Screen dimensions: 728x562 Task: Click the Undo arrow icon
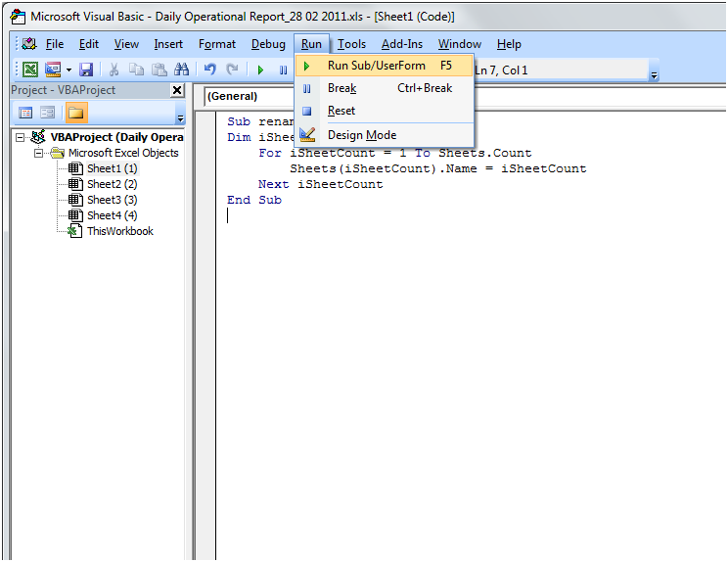[209, 70]
